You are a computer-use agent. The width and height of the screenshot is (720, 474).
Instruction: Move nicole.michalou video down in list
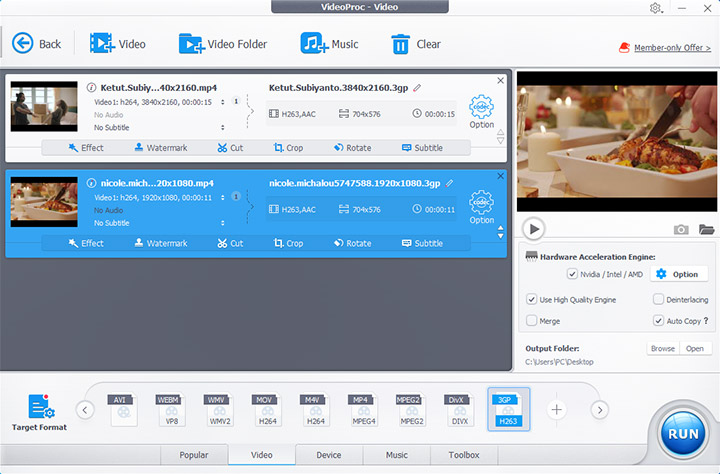501,236
